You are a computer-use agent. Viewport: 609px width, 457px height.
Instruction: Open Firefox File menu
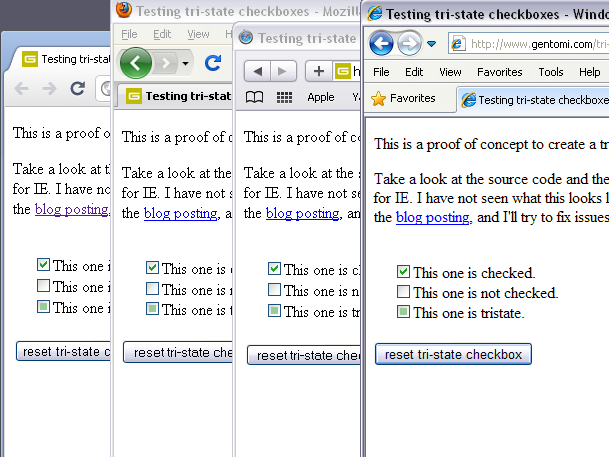(129, 34)
